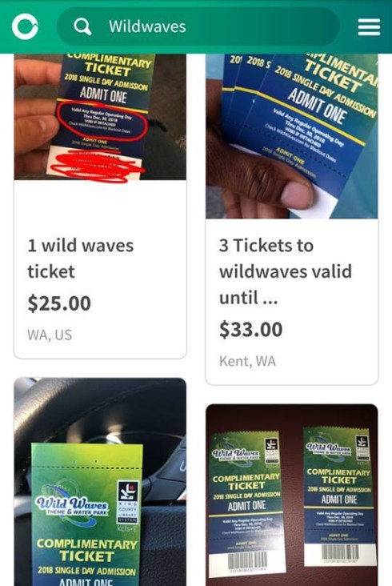Image resolution: width=392 pixels, height=586 pixels.
Task: Tap the King County Library logo on ticket
Action: (x=128, y=502)
